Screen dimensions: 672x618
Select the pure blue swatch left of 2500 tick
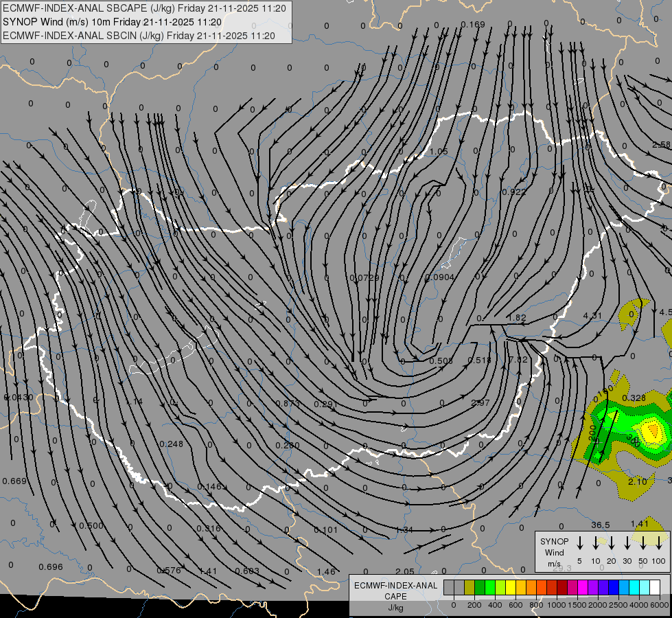click(613, 587)
